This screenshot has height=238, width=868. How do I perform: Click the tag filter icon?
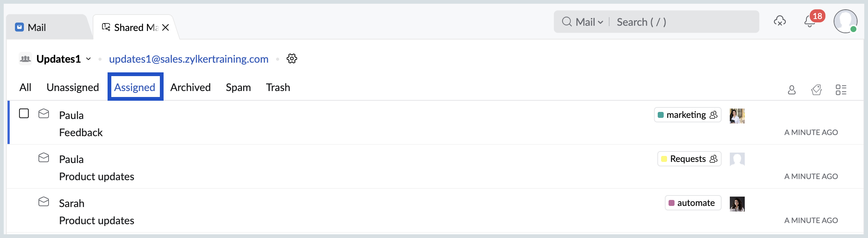coord(816,90)
